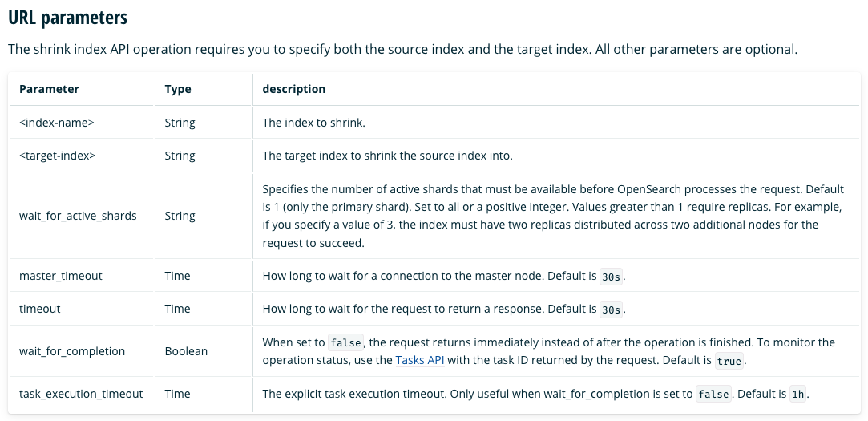Open the Tasks API link
This screenshot has width=868, height=421.
[x=420, y=360]
